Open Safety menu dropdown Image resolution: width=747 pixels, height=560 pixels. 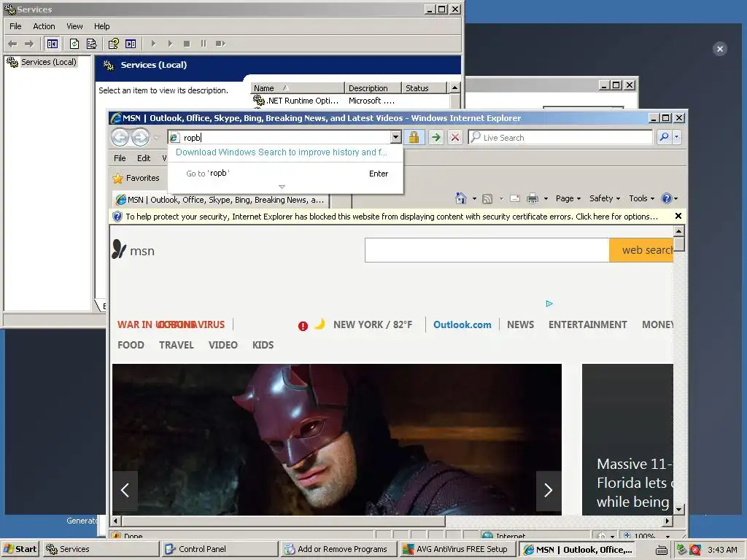pos(605,198)
